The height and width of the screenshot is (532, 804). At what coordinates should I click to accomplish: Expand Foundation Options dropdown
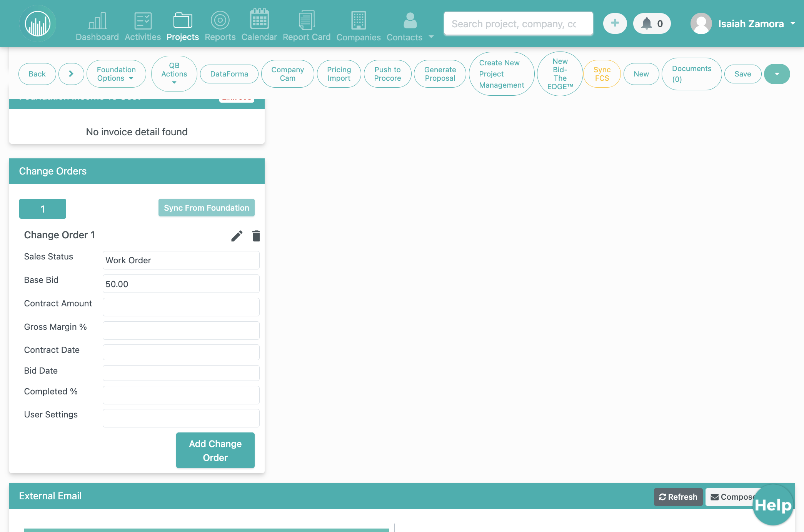coord(116,74)
